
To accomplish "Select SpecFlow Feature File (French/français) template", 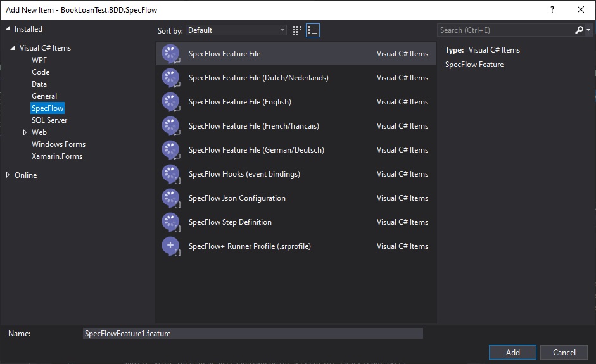I will (296, 126).
